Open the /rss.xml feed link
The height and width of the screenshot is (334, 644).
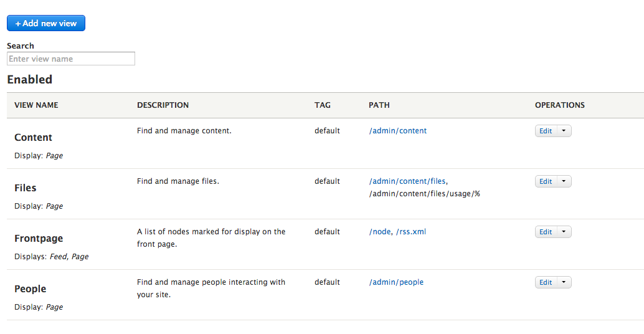coord(411,232)
